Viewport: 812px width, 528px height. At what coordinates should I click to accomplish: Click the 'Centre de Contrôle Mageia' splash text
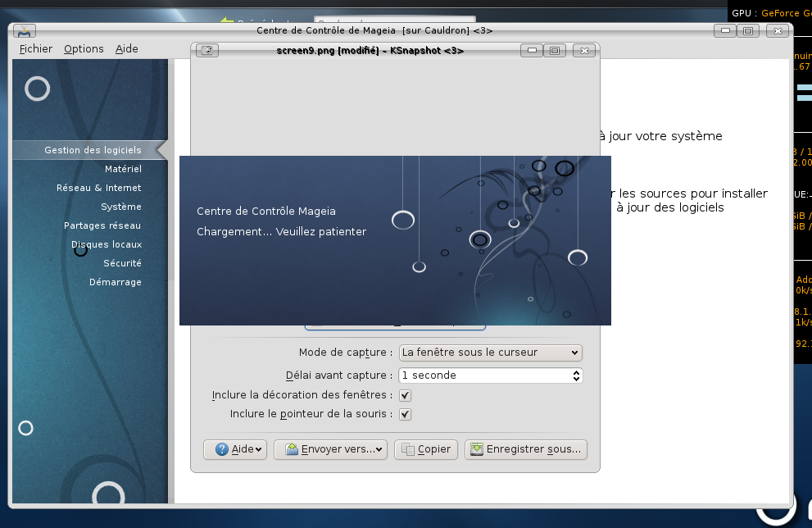pyautogui.click(x=266, y=211)
